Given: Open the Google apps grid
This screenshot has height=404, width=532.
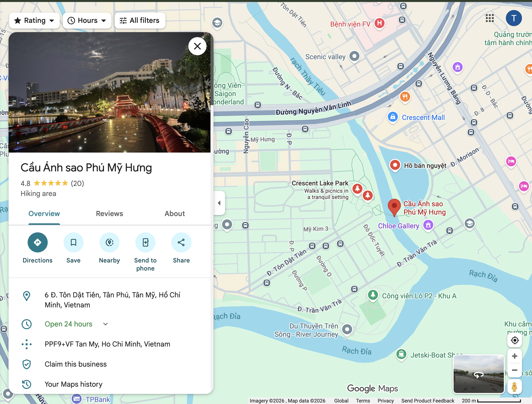Looking at the screenshot, I should pyautogui.click(x=490, y=18).
